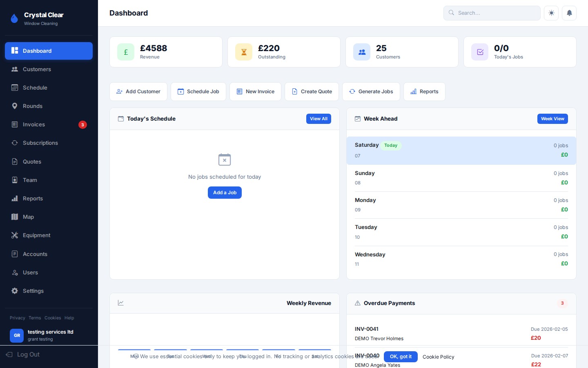588x368 pixels.
Task: Click the Add a Job button
Action: 225,193
